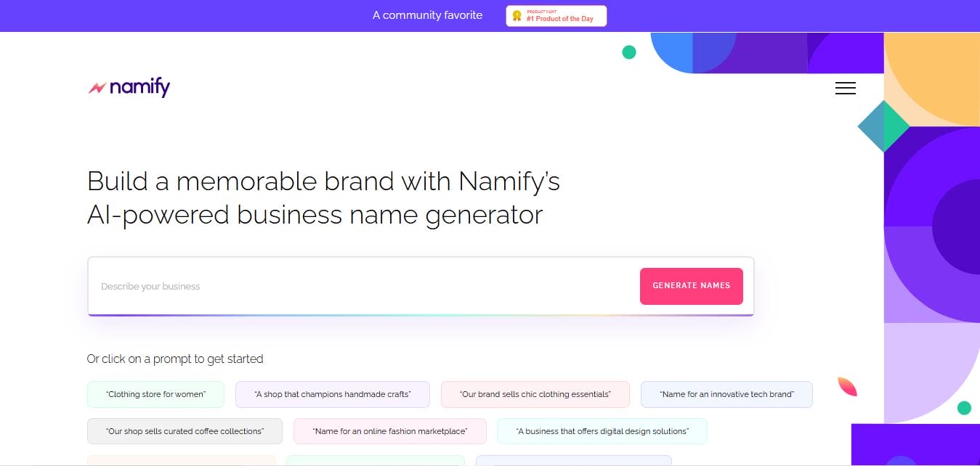Screen dimensions: 980x466
Task: Click the Namify lightning bolt logo icon
Action: click(x=99, y=86)
